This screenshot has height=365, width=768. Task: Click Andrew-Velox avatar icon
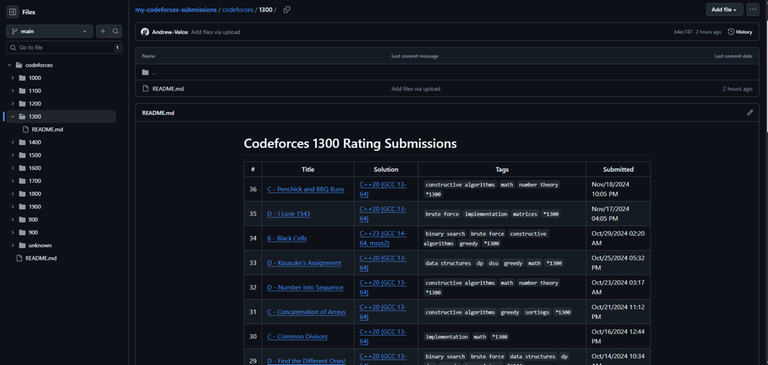coord(144,32)
